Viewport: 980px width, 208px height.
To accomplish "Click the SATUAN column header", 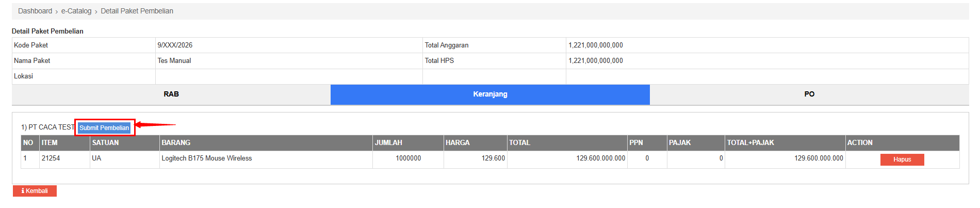I will click(x=105, y=143).
